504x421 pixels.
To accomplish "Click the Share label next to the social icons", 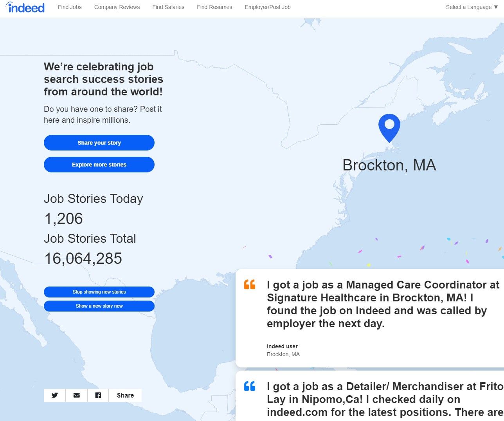I will pyautogui.click(x=125, y=395).
